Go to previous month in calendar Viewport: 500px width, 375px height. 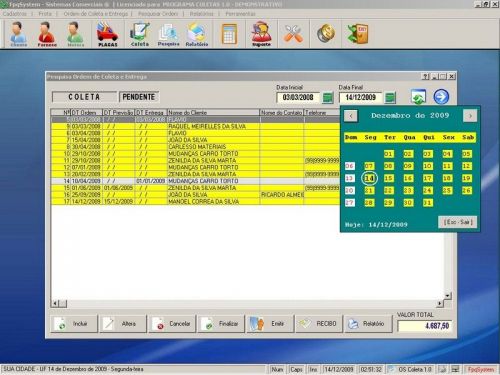[351, 116]
